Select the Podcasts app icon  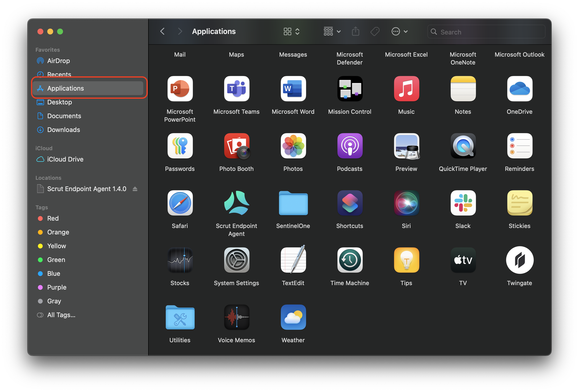click(x=350, y=146)
